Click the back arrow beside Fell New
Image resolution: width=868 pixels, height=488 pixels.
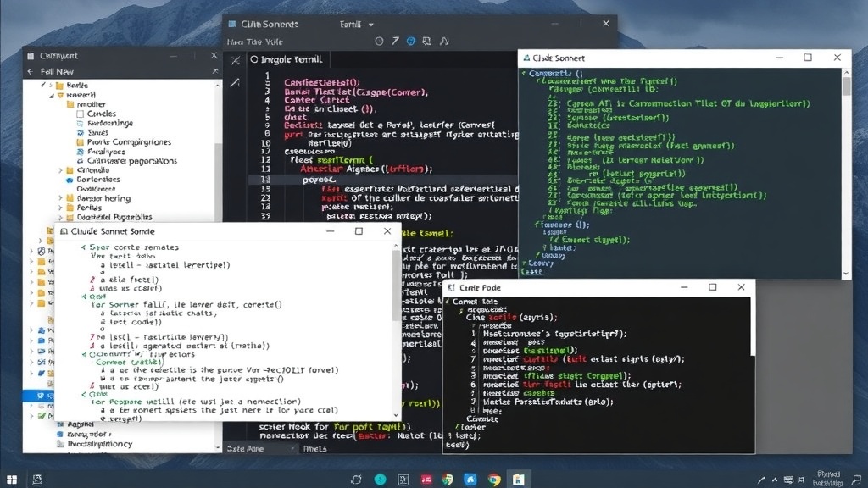[x=31, y=72]
